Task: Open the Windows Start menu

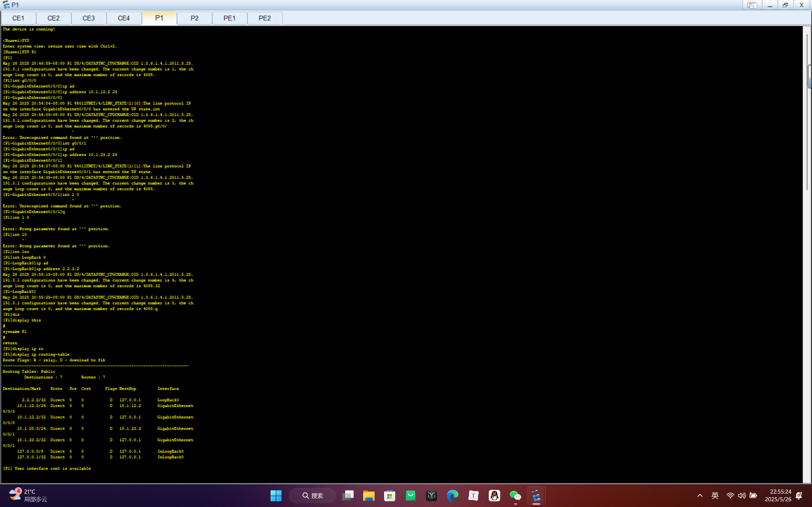Action: point(276,496)
